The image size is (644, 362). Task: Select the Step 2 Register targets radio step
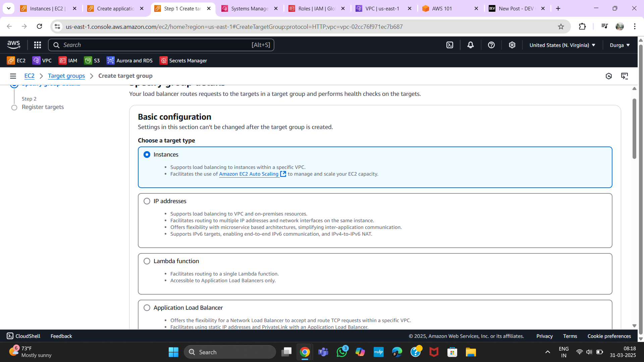[x=14, y=108]
